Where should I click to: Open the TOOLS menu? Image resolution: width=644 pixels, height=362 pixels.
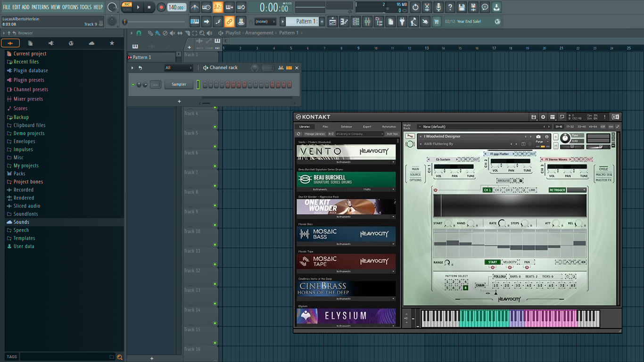[86, 7]
